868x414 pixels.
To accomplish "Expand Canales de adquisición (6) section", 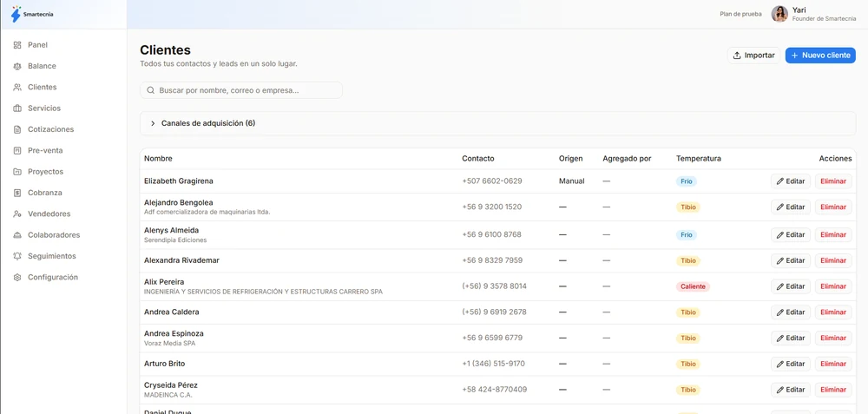I will (497, 123).
